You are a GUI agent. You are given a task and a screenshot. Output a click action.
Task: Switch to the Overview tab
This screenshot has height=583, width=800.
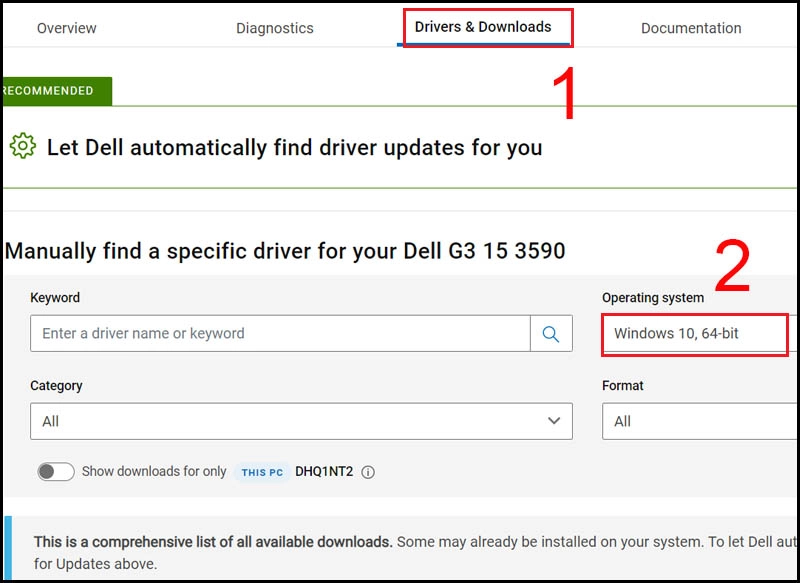tap(66, 28)
